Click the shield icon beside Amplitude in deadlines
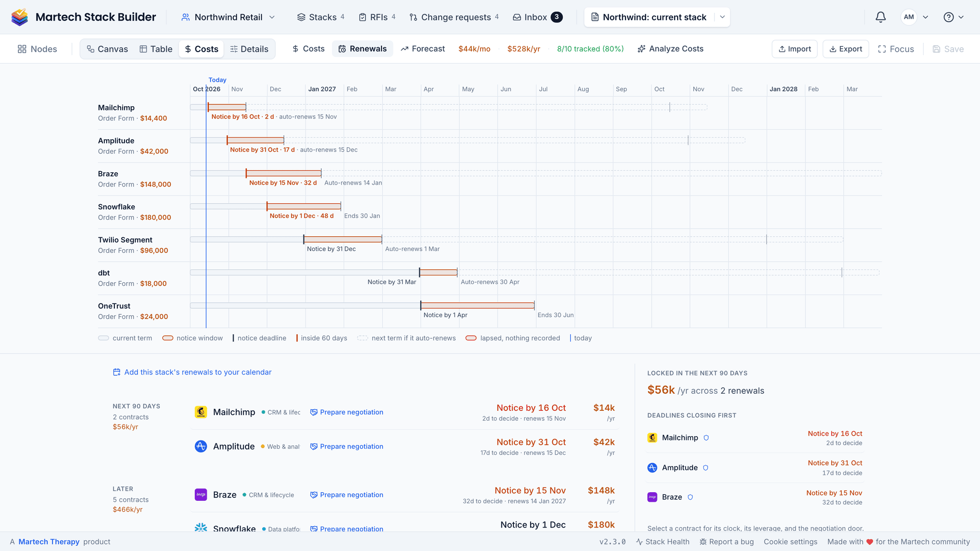 [x=706, y=468]
